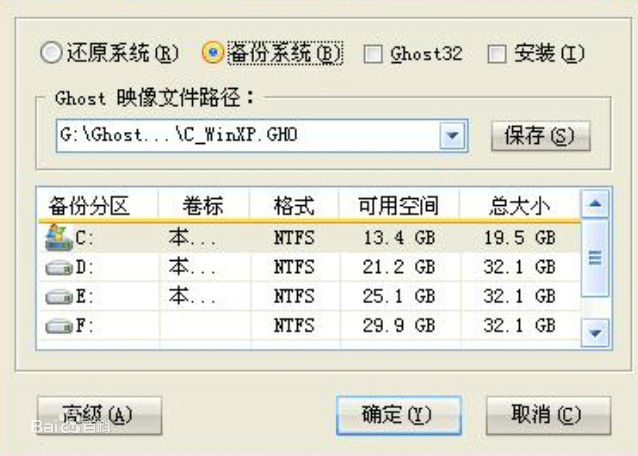Select the 备份系统(B) radio button
The image size is (638, 456).
pos(212,53)
